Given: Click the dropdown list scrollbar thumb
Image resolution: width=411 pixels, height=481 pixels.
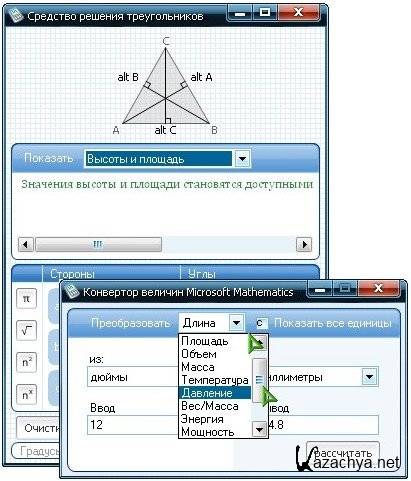Looking at the screenshot, I should pos(259,380).
